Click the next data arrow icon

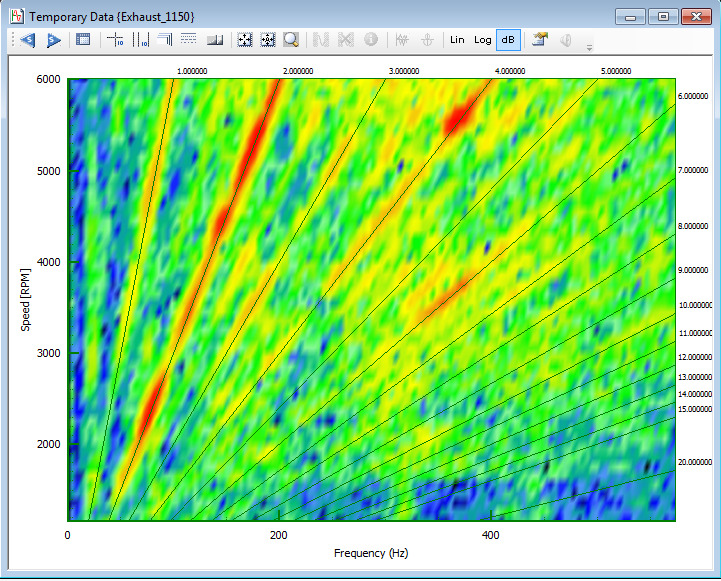pos(53,40)
